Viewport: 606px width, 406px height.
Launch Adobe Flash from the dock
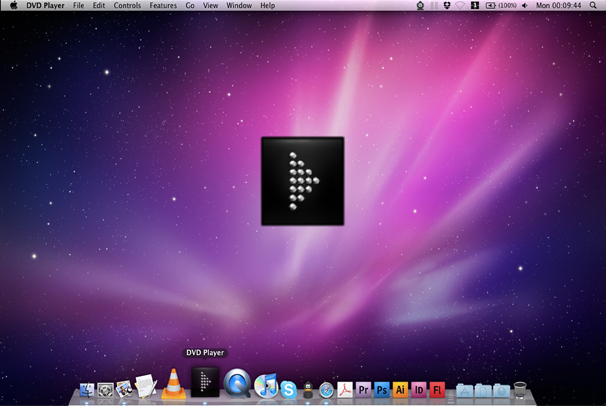click(437, 389)
